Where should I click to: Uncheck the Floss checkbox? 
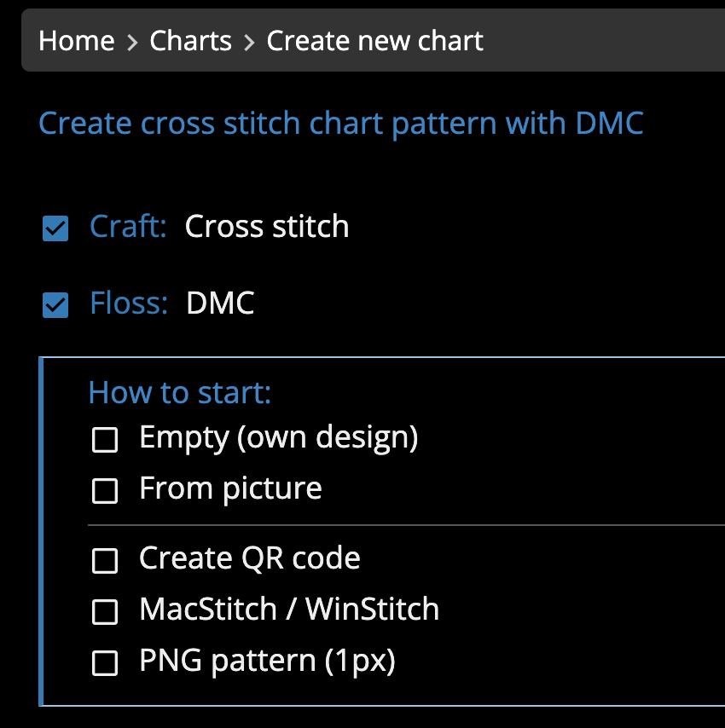55,304
